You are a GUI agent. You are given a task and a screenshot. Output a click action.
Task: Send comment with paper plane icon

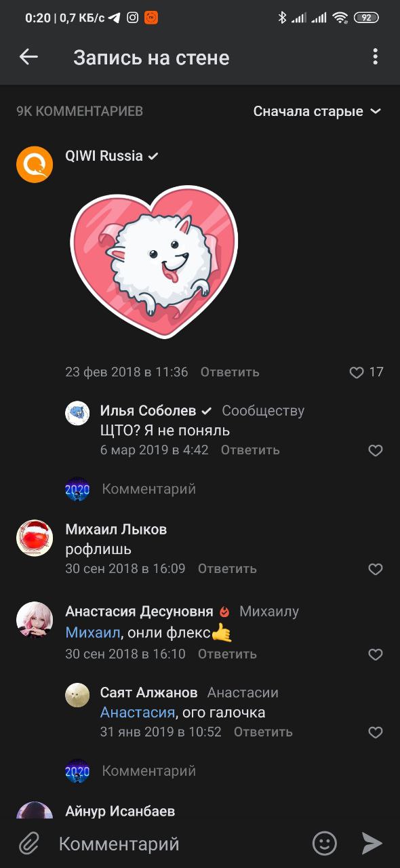click(x=372, y=844)
